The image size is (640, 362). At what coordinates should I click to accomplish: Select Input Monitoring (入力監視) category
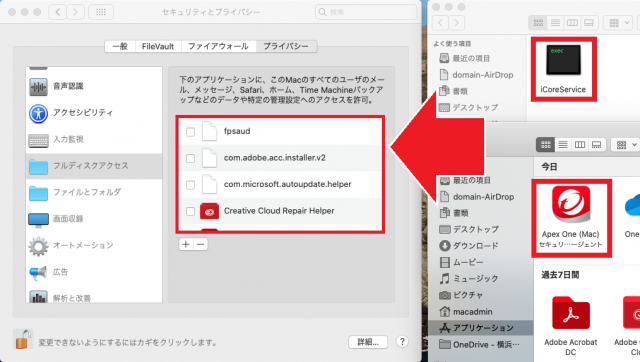(x=94, y=139)
